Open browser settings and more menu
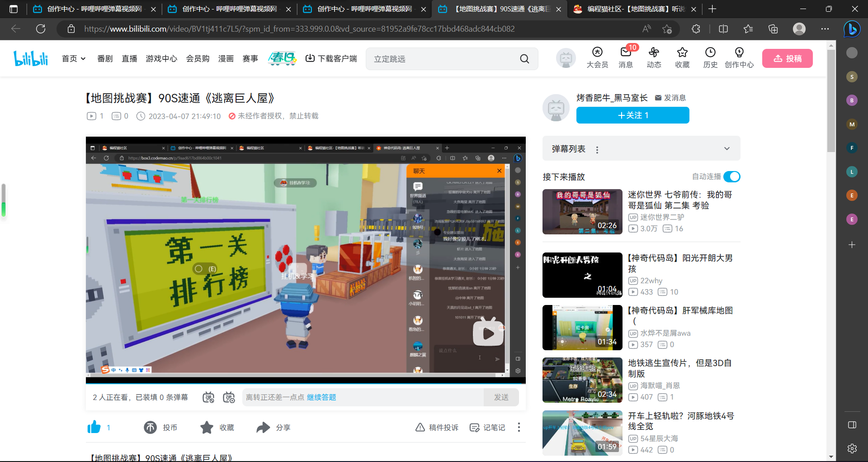Viewport: 868px width, 462px height. click(x=825, y=29)
